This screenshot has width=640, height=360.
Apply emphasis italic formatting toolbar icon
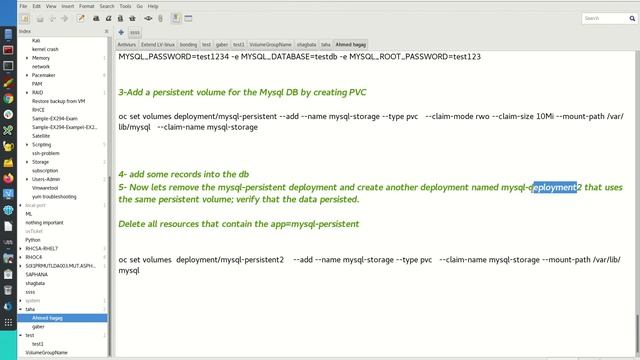tap(108, 19)
